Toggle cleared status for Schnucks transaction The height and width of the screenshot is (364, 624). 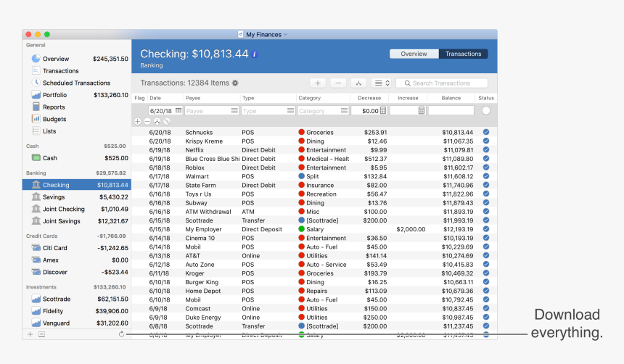click(x=485, y=133)
